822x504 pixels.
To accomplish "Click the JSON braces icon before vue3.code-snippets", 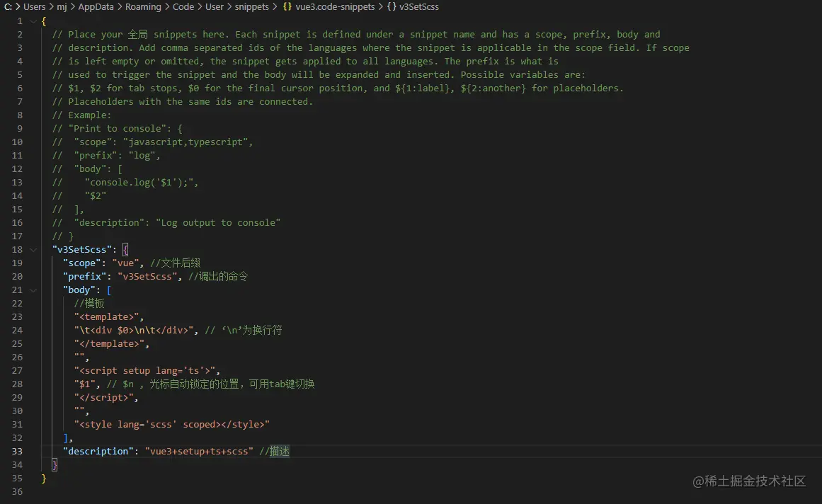I will [x=287, y=7].
